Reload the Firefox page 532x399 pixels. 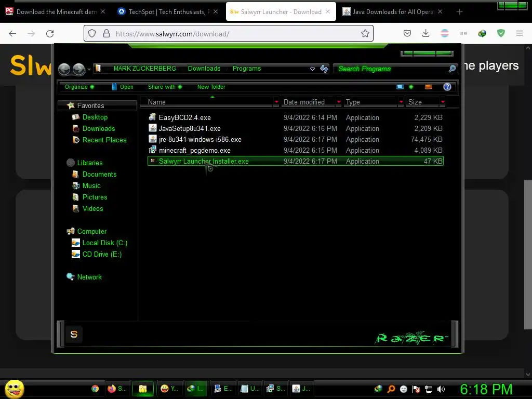pyautogui.click(x=50, y=34)
